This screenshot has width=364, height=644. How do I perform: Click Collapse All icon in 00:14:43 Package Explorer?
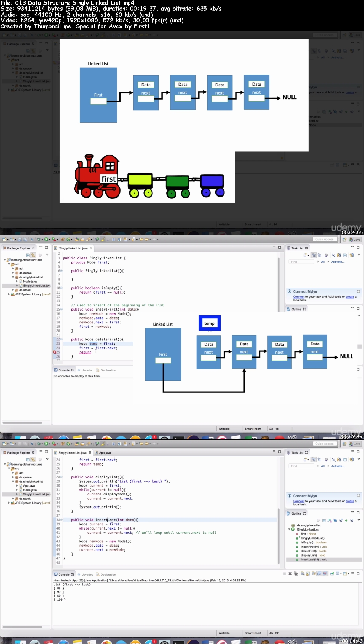28,460
